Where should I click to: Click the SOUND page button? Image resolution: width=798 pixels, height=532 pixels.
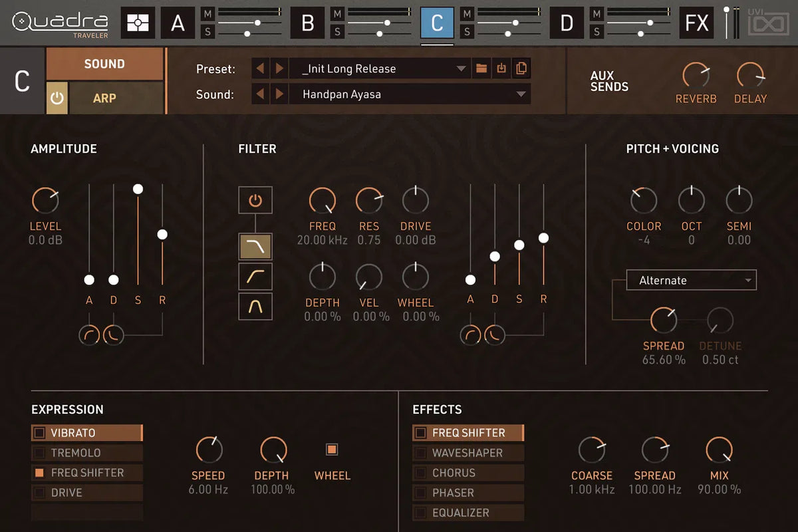tap(104, 65)
